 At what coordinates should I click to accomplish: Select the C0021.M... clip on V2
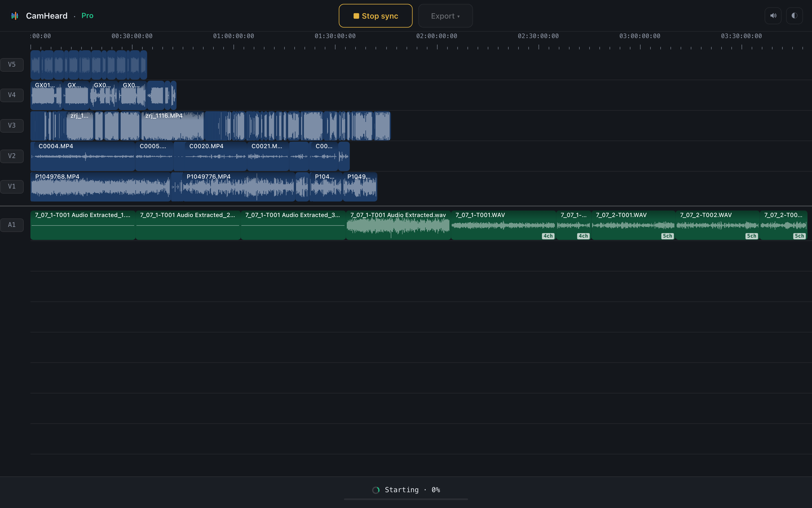click(268, 156)
